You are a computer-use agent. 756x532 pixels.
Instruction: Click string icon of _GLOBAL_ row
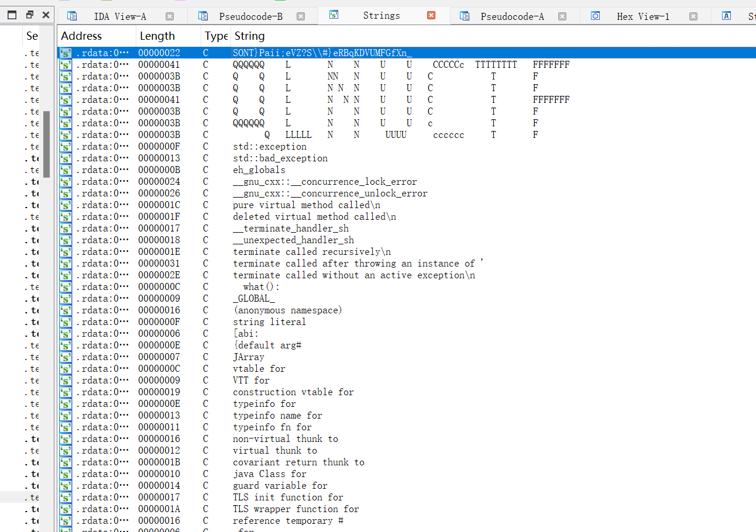[66, 299]
